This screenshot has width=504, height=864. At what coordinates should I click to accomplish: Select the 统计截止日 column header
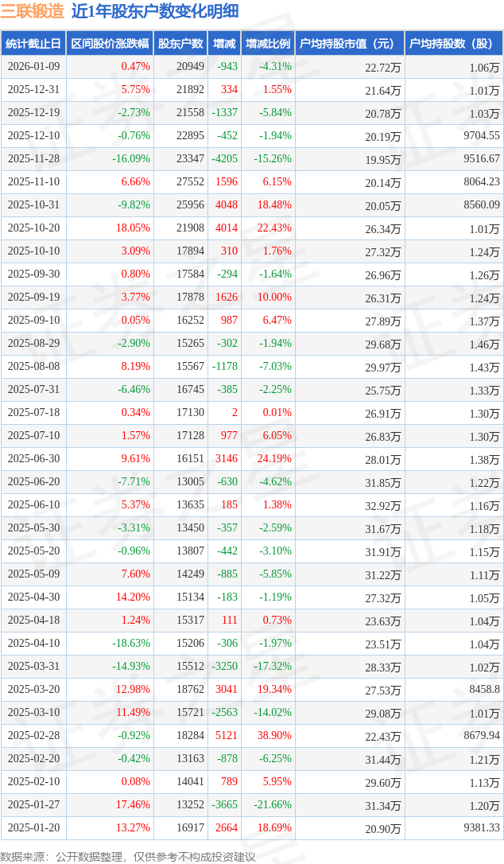33,44
